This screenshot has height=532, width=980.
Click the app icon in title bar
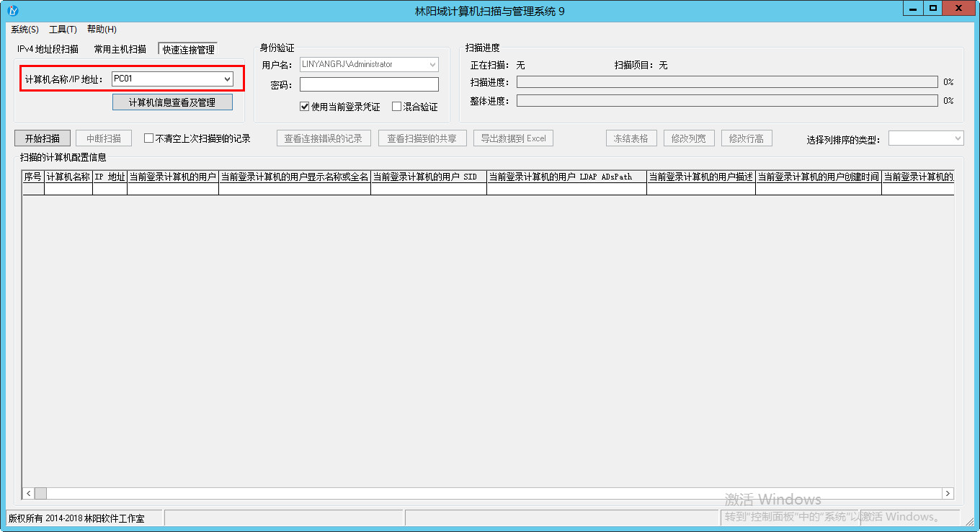pyautogui.click(x=12, y=11)
